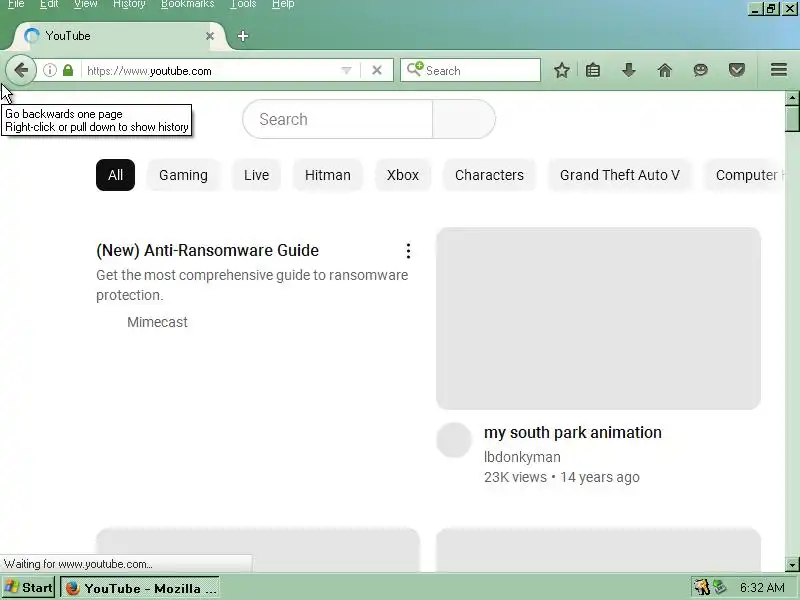Select the Characters filter chip

(489, 175)
